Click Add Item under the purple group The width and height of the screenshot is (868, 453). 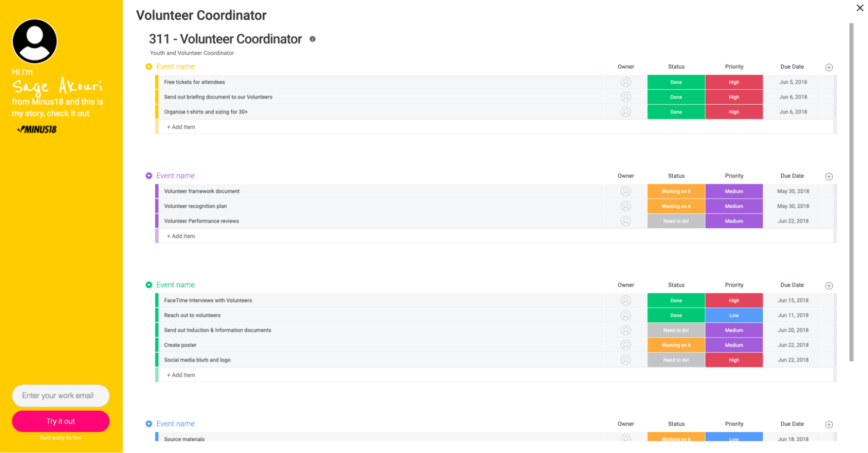[x=181, y=236]
